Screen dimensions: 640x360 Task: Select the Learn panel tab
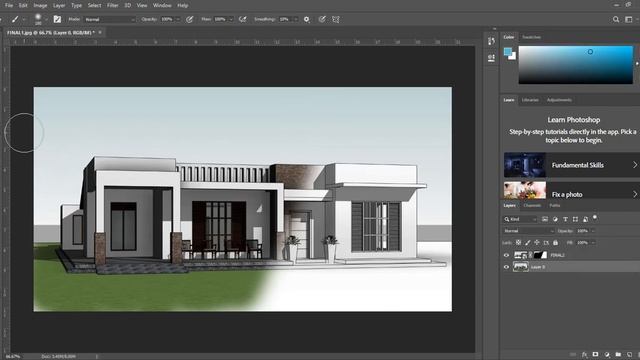tap(509, 100)
